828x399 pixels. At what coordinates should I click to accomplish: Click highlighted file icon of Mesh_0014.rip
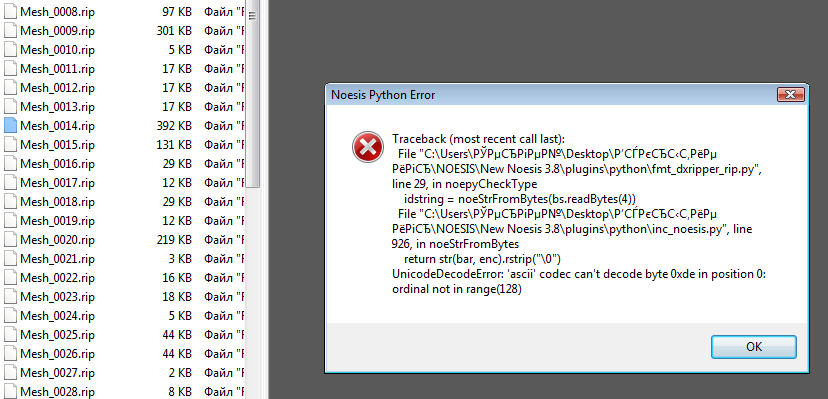tap(11, 126)
